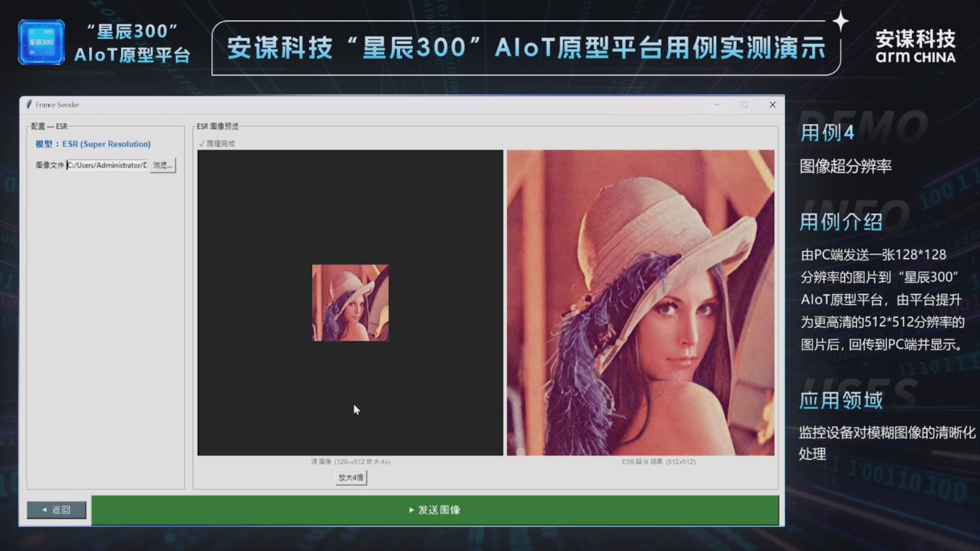Open file browser with 浏览... button
This screenshot has width=980, height=551.
pyautogui.click(x=162, y=165)
